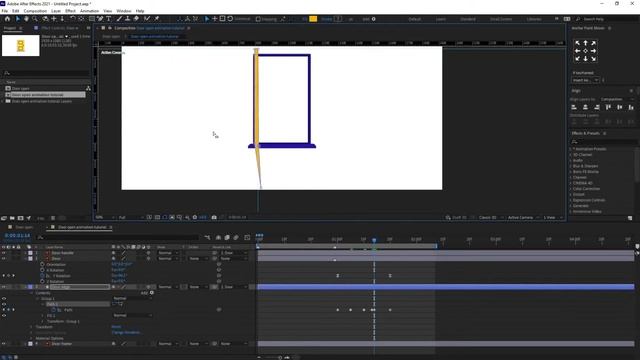Open the Layer menu
Image resolution: width=640 pixels, height=360 pixels.
click(56, 11)
